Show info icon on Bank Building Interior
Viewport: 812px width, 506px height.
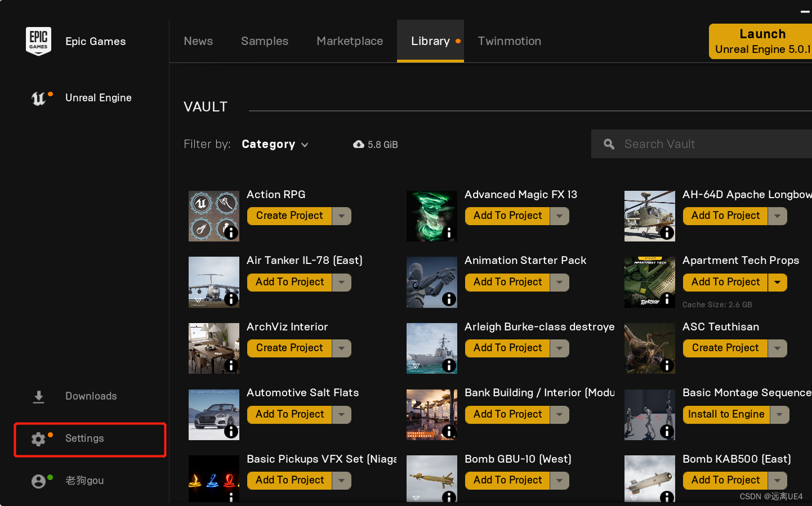coord(449,431)
